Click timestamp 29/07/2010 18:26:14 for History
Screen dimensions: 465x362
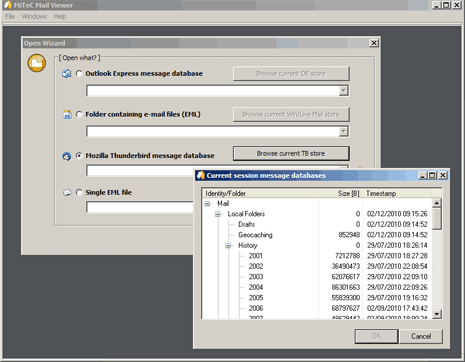tap(397, 246)
